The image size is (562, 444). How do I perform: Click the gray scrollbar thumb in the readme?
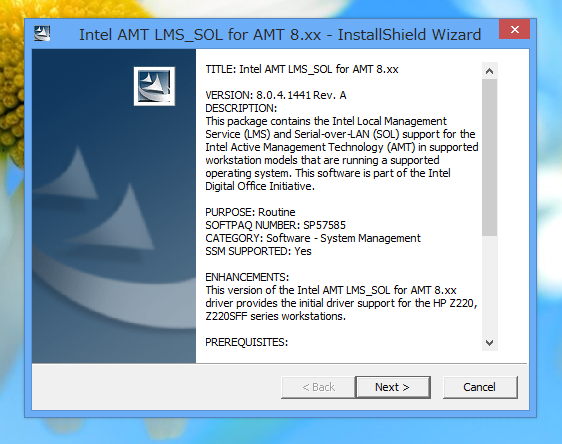coord(489,158)
